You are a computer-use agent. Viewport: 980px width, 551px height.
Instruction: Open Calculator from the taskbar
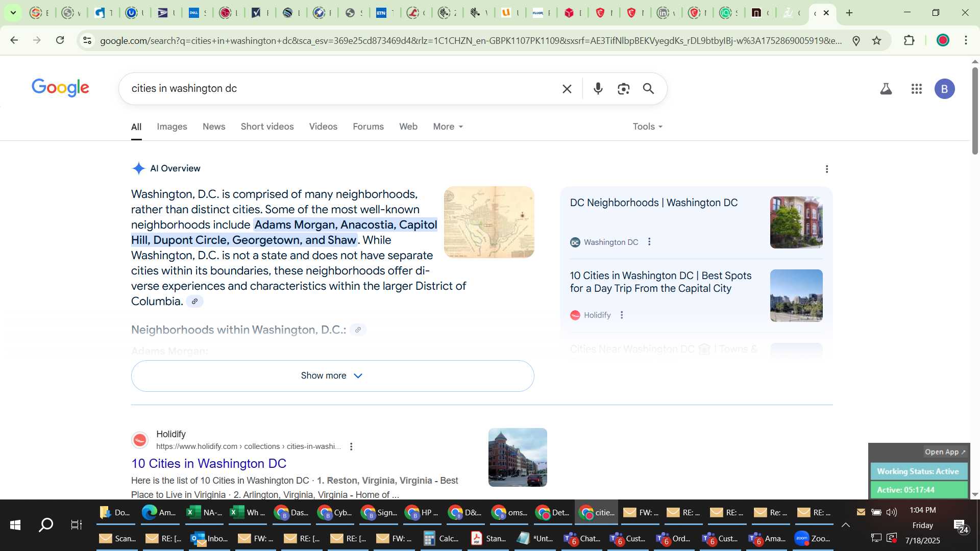pyautogui.click(x=442, y=538)
